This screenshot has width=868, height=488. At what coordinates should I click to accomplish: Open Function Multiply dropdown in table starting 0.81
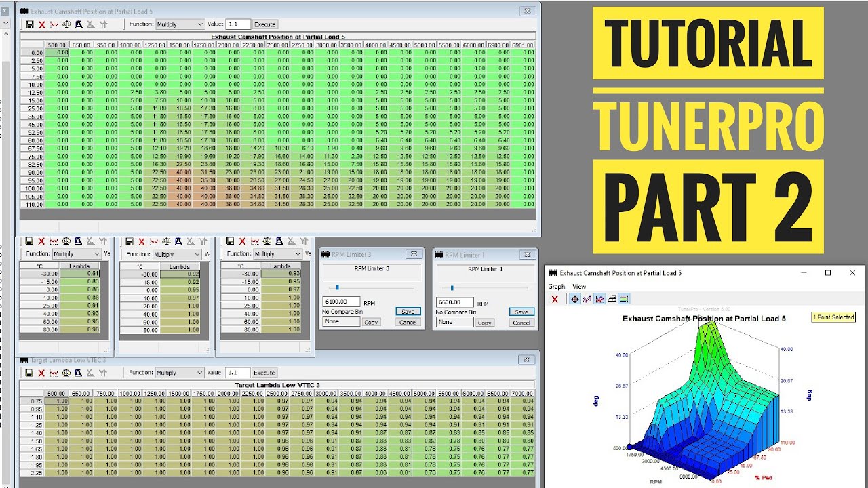point(77,254)
